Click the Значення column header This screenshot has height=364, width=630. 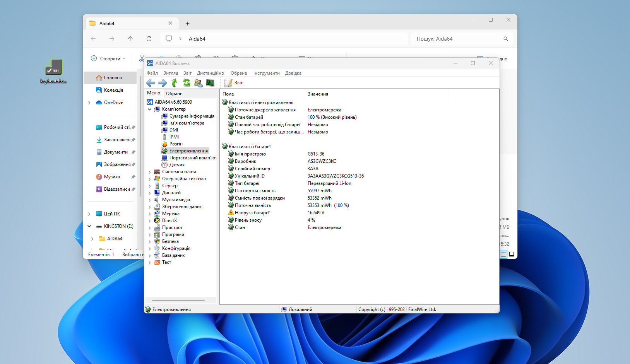[318, 94]
